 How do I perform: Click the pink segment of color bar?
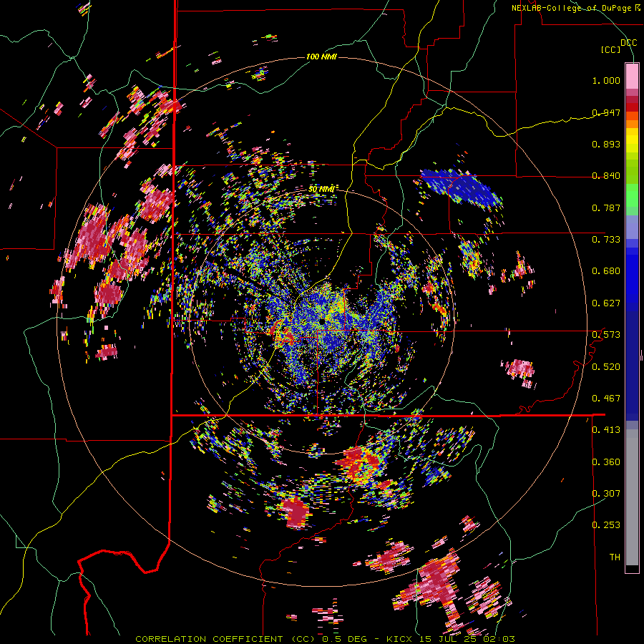click(632, 76)
